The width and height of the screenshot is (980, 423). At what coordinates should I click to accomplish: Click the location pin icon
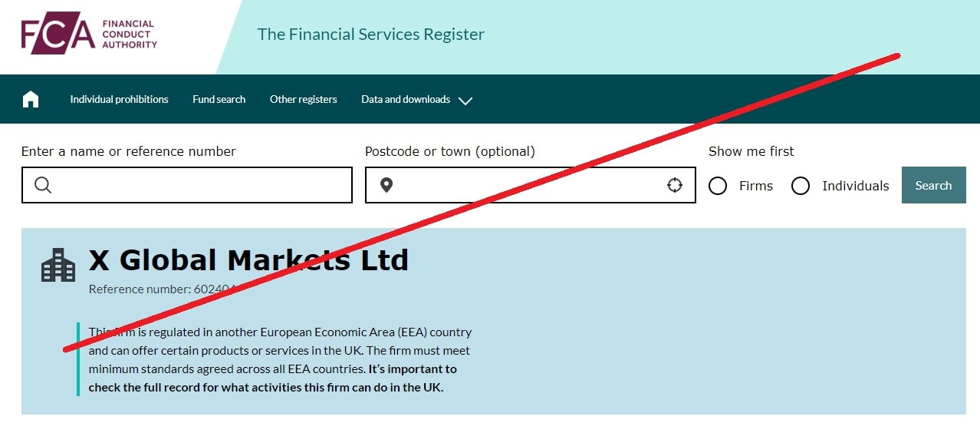(386, 185)
